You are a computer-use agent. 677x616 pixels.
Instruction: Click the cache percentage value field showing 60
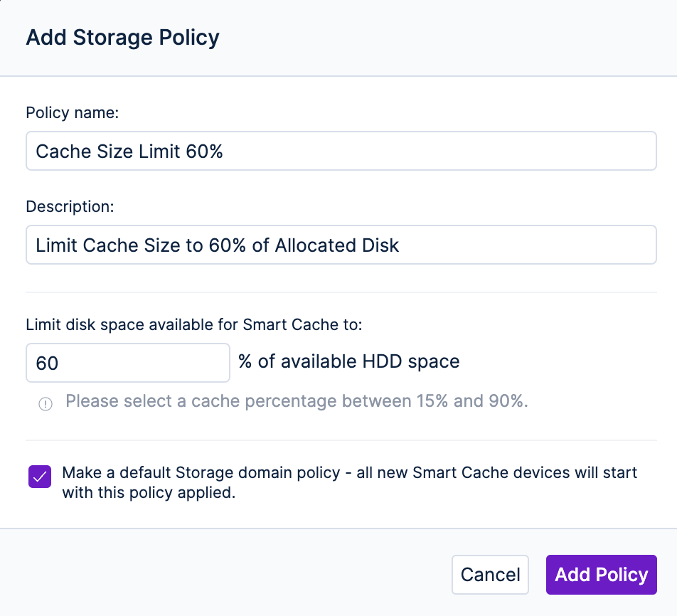pos(127,363)
